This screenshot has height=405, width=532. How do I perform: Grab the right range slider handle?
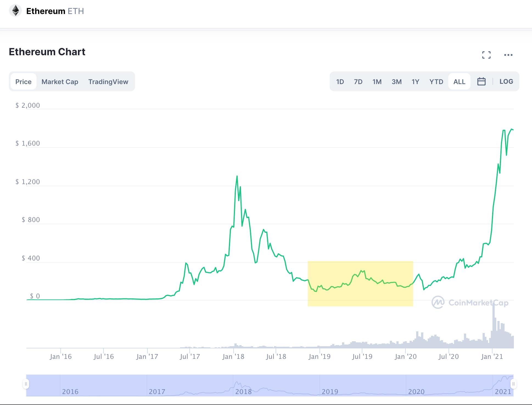click(x=513, y=384)
